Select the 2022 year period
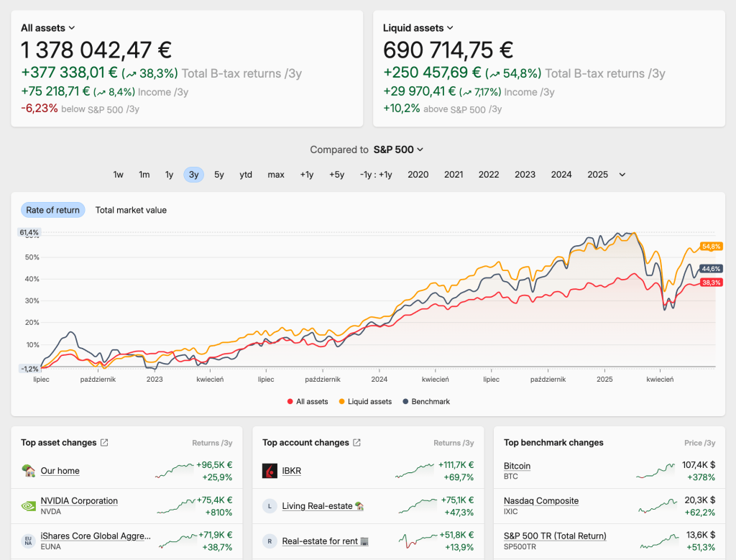Image resolution: width=736 pixels, height=560 pixels. pyautogui.click(x=489, y=175)
